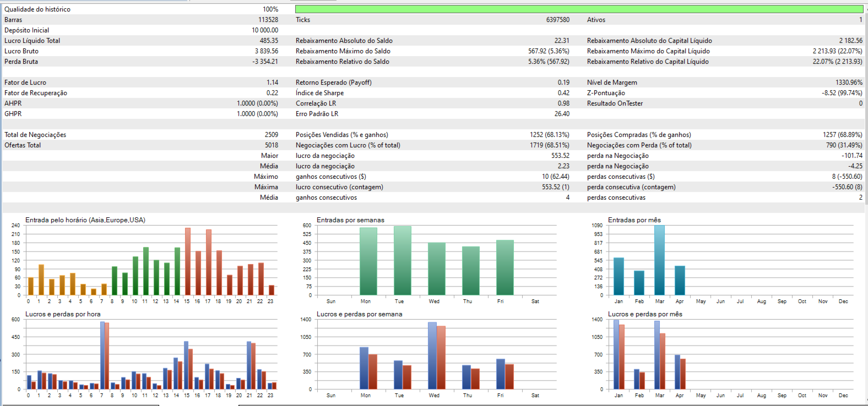Select the Perda Bruta value -3 354.21
Image resolution: width=868 pixels, height=406 pixels.
click(265, 62)
